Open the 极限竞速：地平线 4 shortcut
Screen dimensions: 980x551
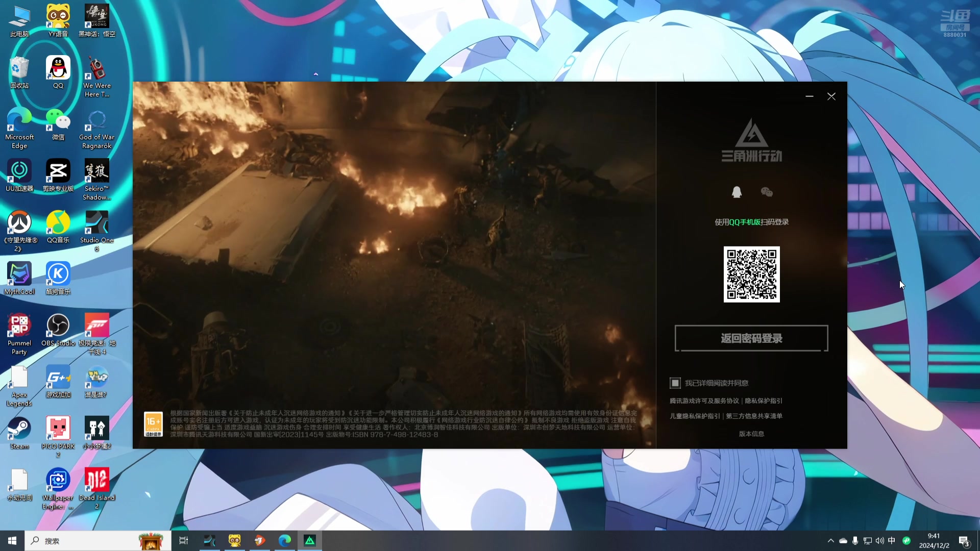(x=97, y=334)
